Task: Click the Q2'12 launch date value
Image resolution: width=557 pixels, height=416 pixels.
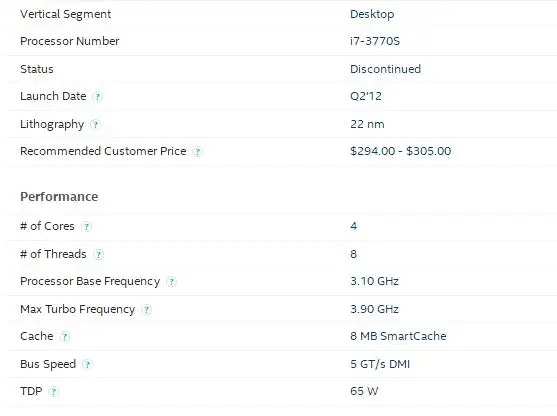Action: click(x=366, y=96)
